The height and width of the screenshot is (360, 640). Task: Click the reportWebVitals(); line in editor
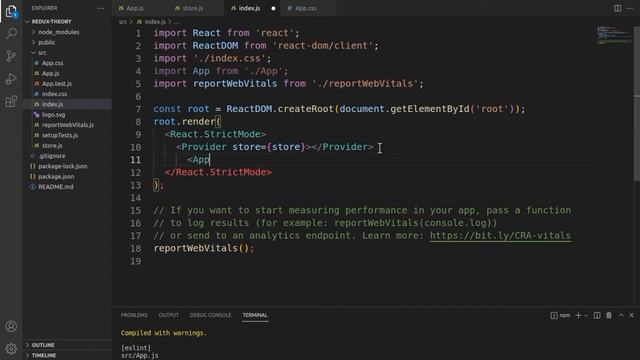click(x=204, y=248)
